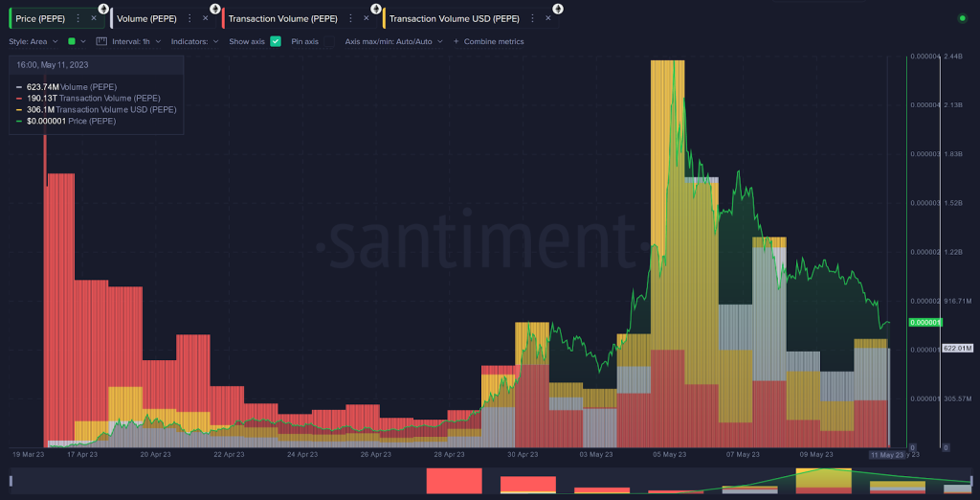
Task: Click Ethereum badge on Price (PEPE) tab
Action: (x=103, y=9)
